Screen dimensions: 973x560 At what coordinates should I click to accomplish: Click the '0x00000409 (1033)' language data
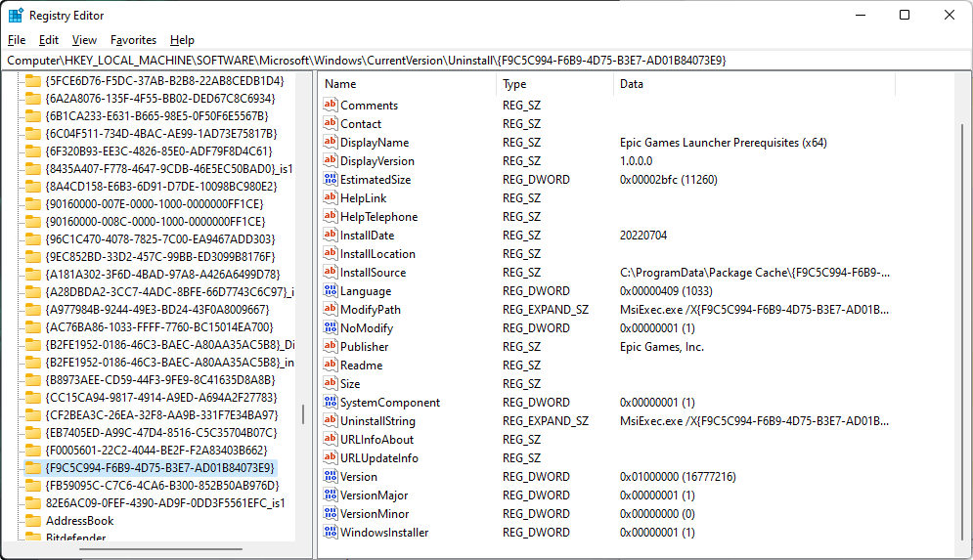coord(666,291)
